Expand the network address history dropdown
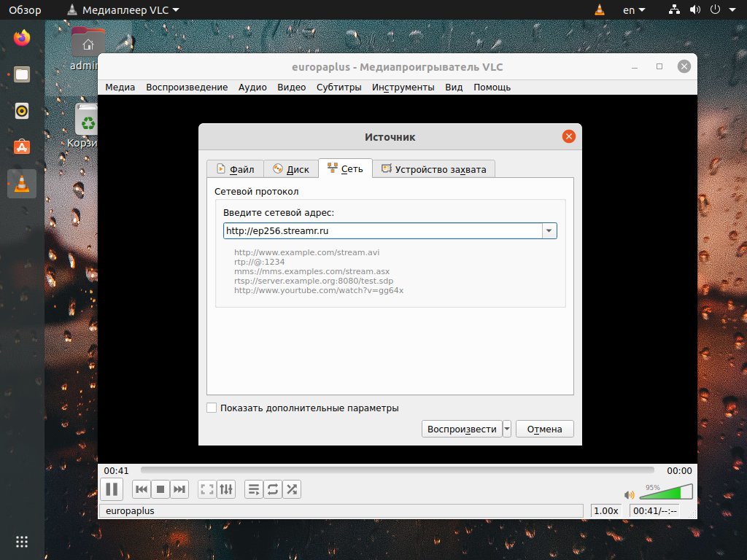The height and width of the screenshot is (560, 747). click(x=549, y=231)
